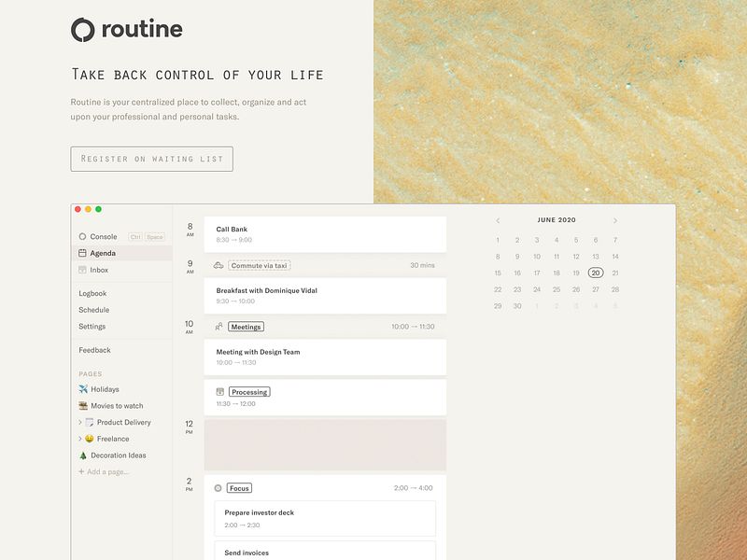The height and width of the screenshot is (560, 747).
Task: Expand the Product Delivery page
Action: click(79, 423)
